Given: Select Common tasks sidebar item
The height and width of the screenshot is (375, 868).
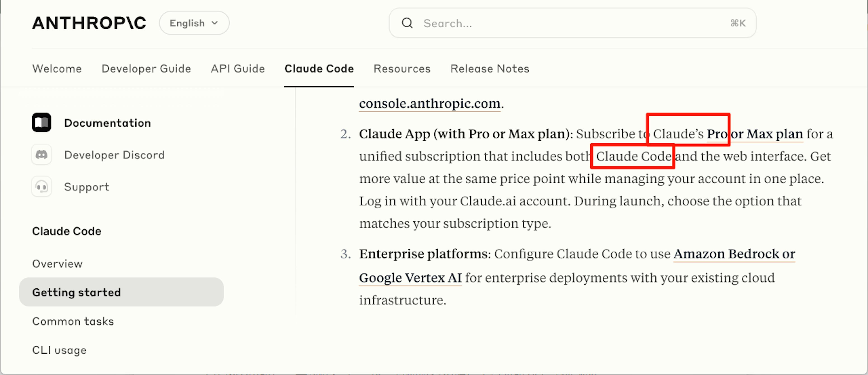Looking at the screenshot, I should tap(73, 321).
